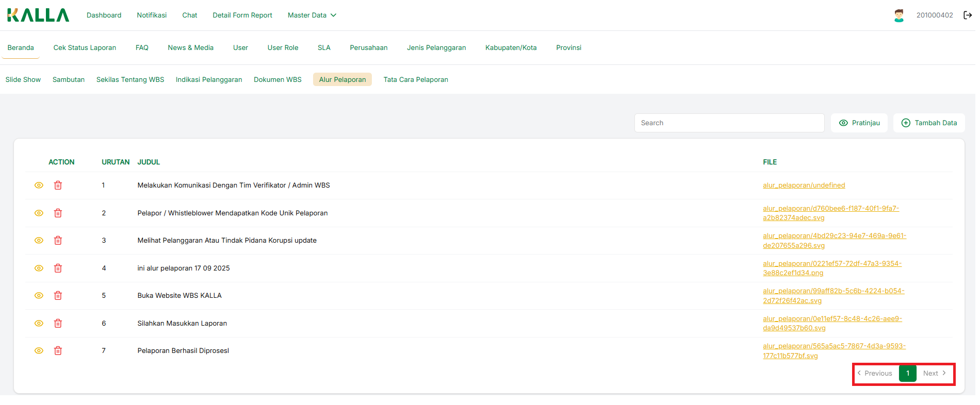Go to Next page in pagination
The width and height of the screenshot is (980, 405).
934,374
